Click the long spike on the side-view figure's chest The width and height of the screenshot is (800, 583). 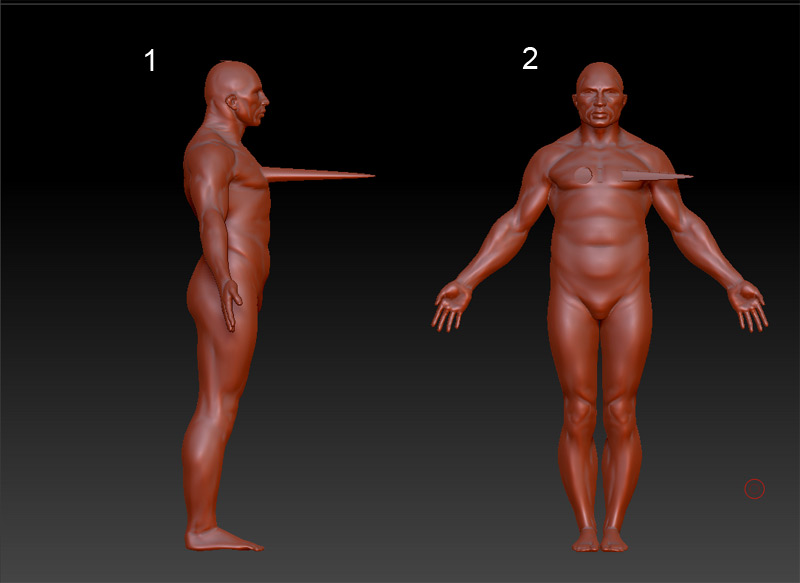319,174
